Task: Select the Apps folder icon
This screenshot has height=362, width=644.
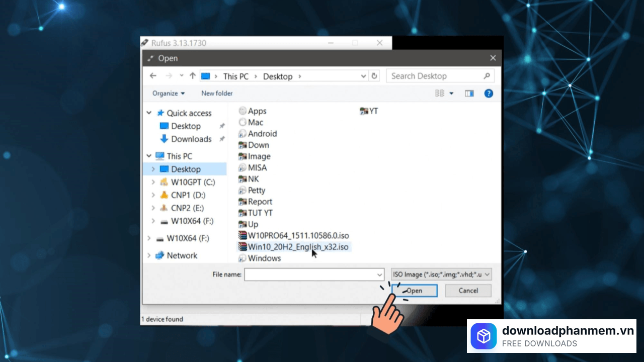Action: point(243,111)
